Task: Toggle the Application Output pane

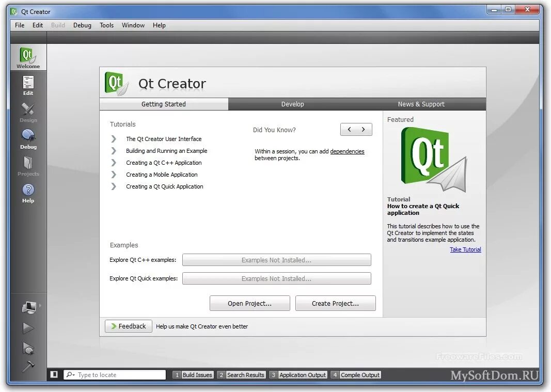Action: tap(298, 375)
